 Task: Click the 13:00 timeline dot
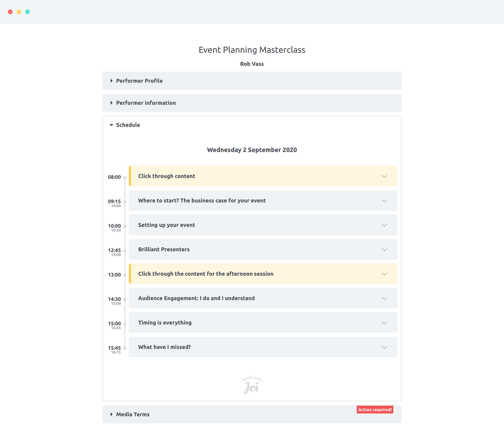[125, 275]
